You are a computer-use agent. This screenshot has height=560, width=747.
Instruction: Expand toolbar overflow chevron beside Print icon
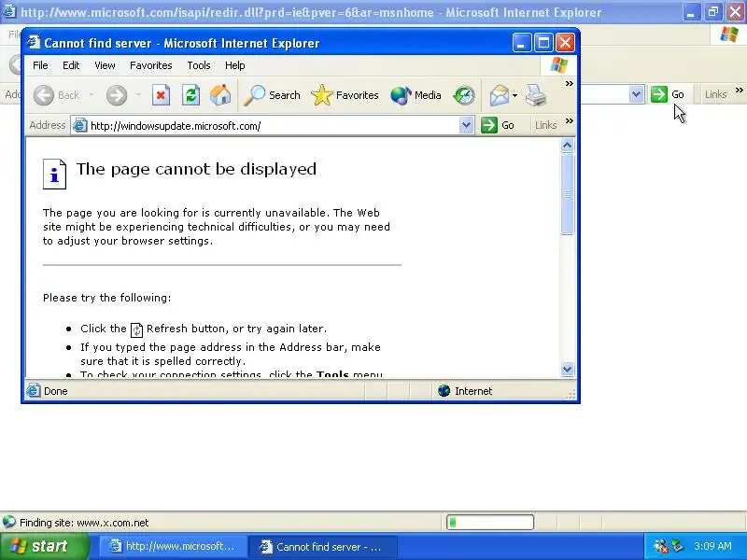coord(570,84)
